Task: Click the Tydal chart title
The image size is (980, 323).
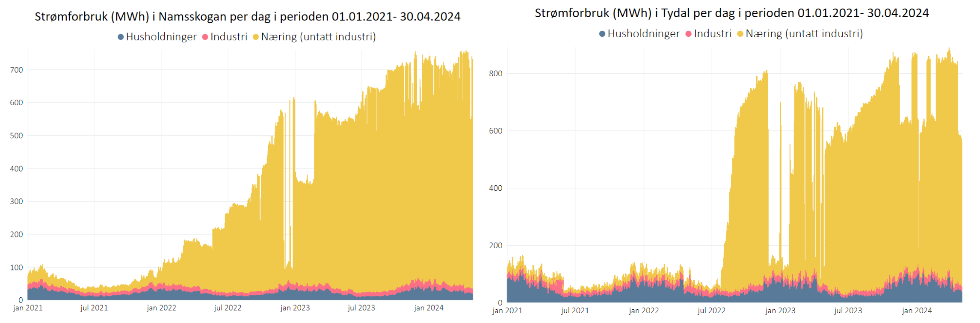Action: (732, 13)
